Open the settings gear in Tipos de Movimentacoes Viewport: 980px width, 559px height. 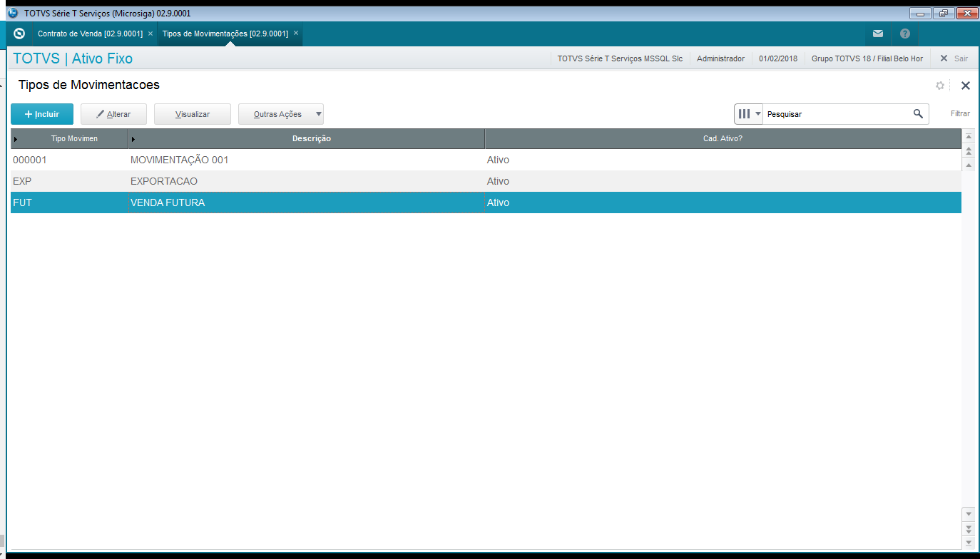coord(940,86)
